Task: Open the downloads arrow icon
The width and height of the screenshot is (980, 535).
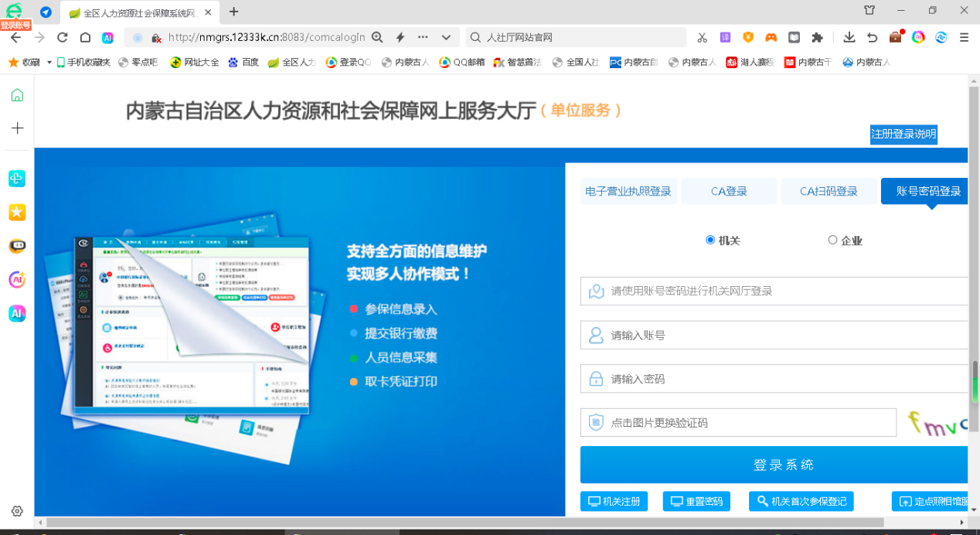Action: click(x=849, y=37)
